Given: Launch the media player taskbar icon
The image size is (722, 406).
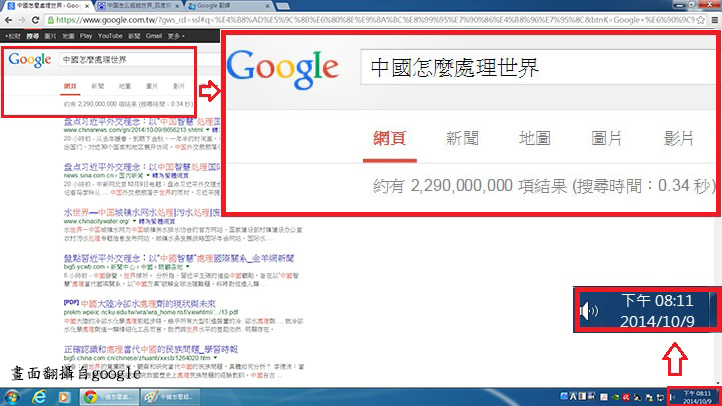Looking at the screenshot, I should 64,397.
